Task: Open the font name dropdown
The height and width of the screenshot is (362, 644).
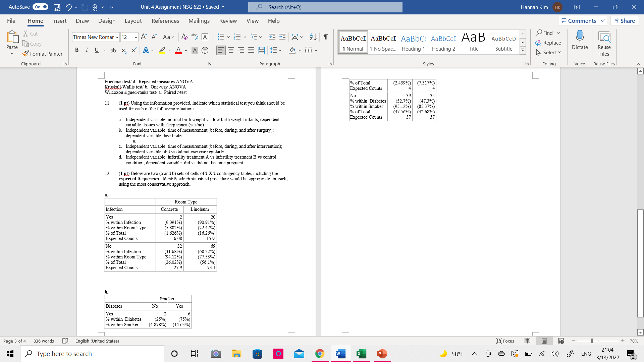Action: pyautogui.click(x=117, y=37)
